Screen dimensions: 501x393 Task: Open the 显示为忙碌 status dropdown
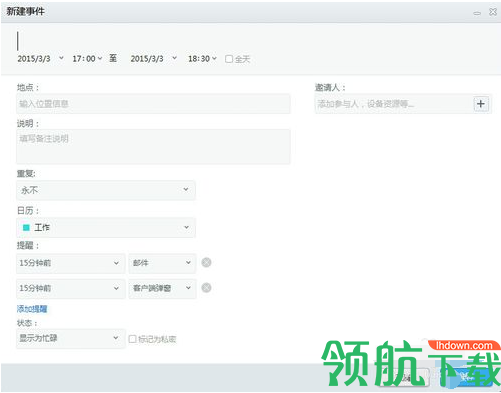click(x=70, y=338)
